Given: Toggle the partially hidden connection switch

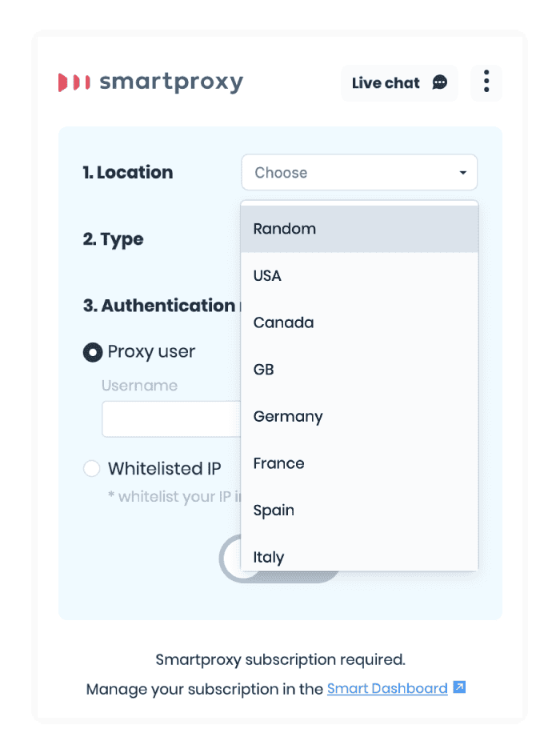Looking at the screenshot, I should click(x=230, y=559).
